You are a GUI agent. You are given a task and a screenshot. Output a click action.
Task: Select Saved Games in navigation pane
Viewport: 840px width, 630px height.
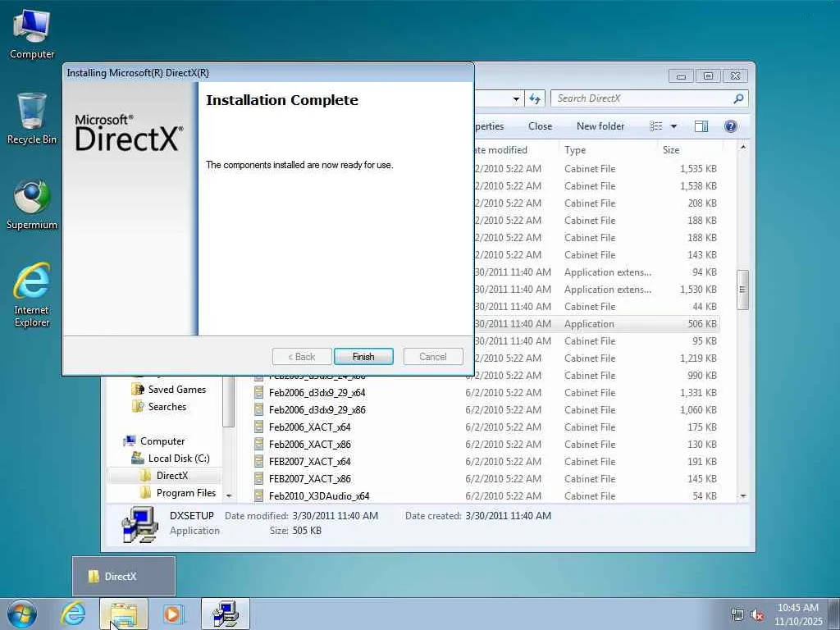tap(177, 390)
